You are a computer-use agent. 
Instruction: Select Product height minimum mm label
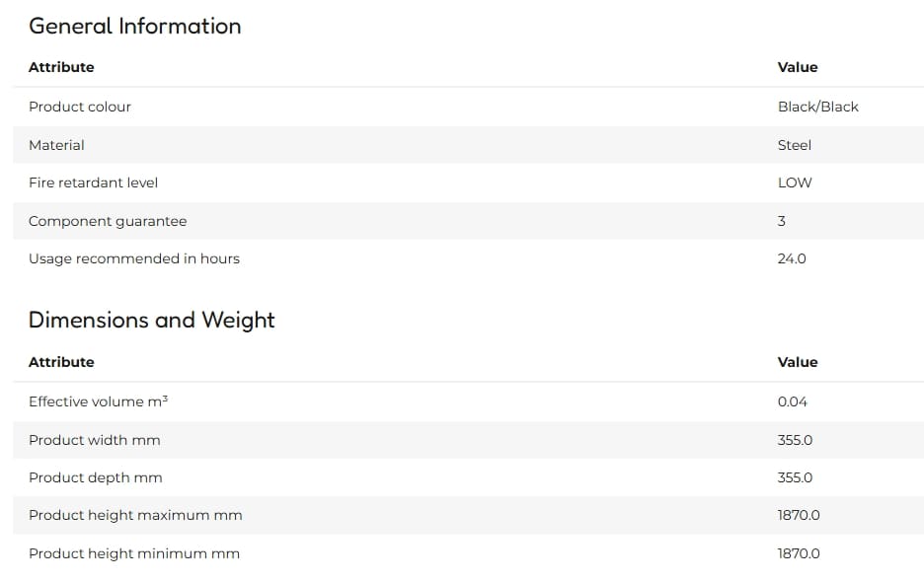134,553
